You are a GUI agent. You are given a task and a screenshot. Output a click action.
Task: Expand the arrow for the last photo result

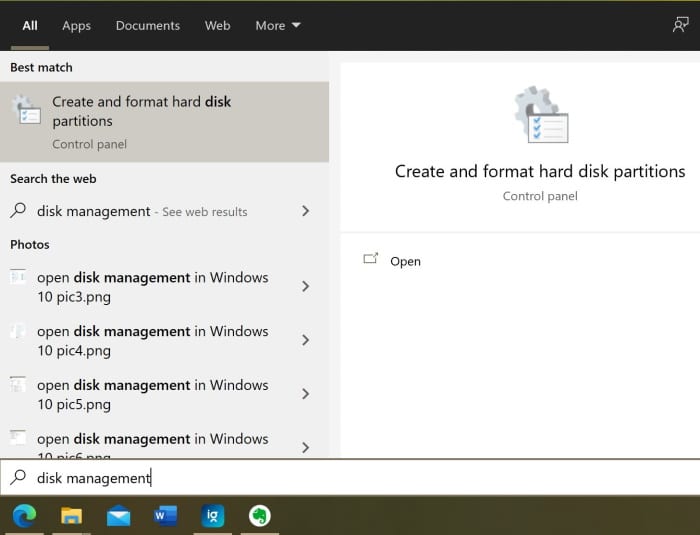(305, 447)
